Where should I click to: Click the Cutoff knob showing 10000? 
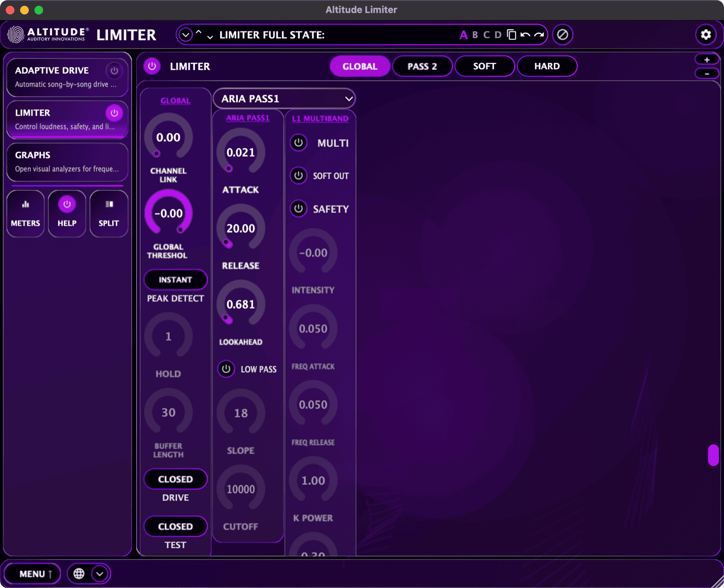click(240, 489)
